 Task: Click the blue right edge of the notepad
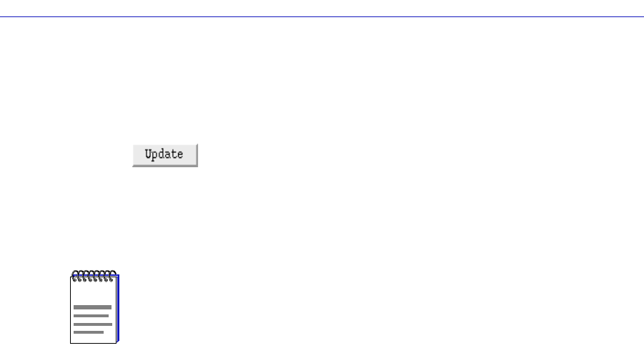[118, 308]
